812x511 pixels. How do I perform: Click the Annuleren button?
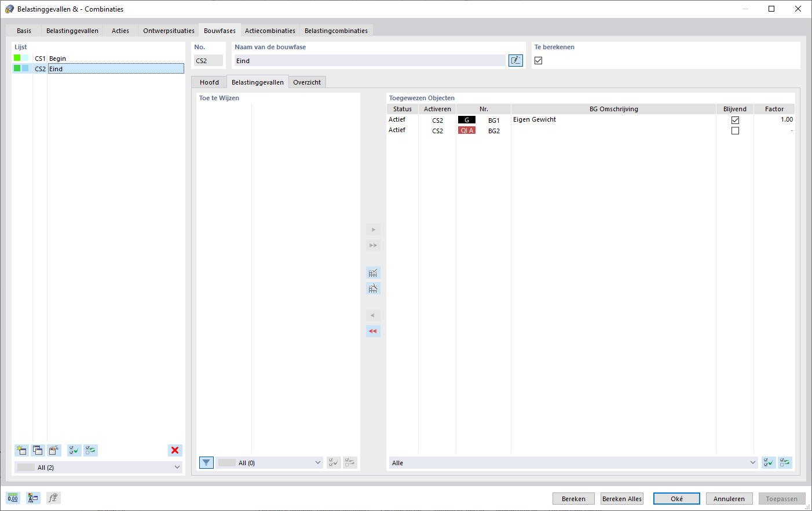pos(729,499)
